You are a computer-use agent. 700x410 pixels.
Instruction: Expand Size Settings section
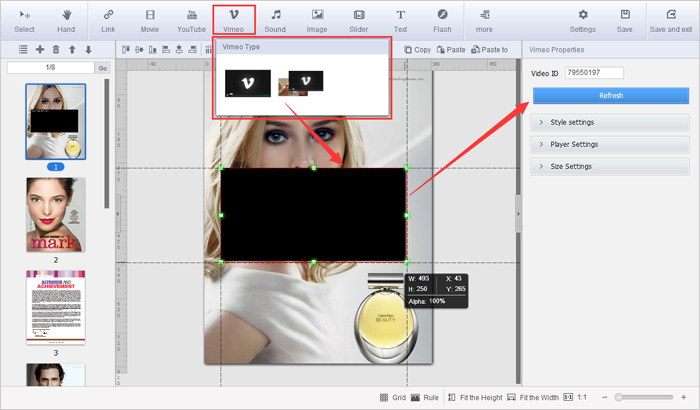(609, 166)
